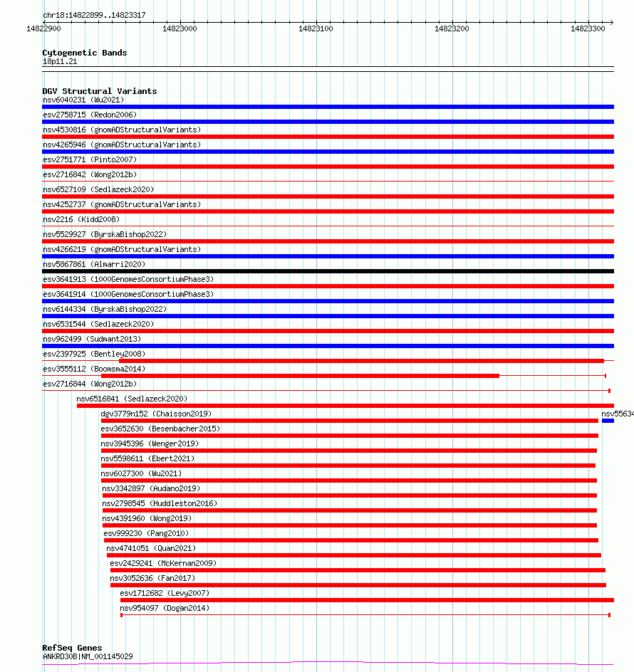Click the thin red line under nsv954097 (Dogan2014)
The image size is (634, 672).
pos(365,615)
